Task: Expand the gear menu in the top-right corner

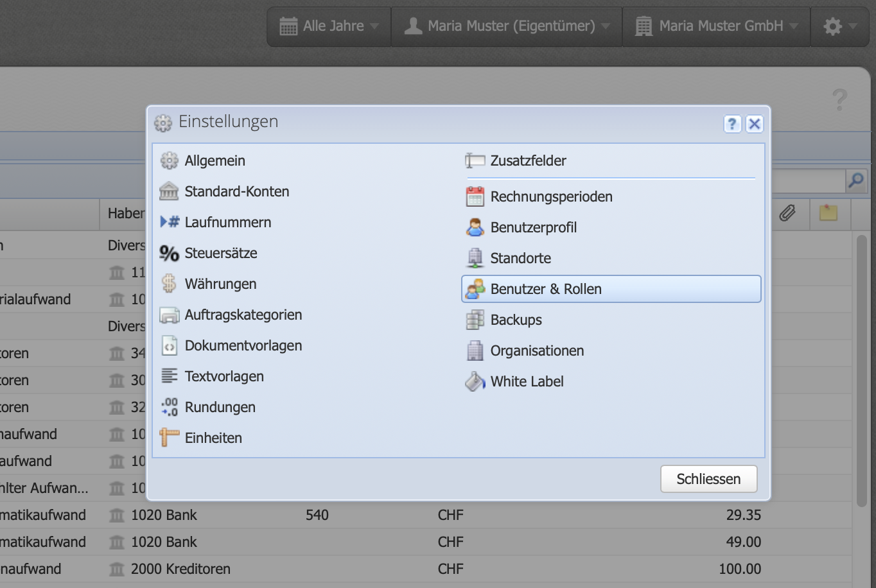Action: click(x=839, y=26)
